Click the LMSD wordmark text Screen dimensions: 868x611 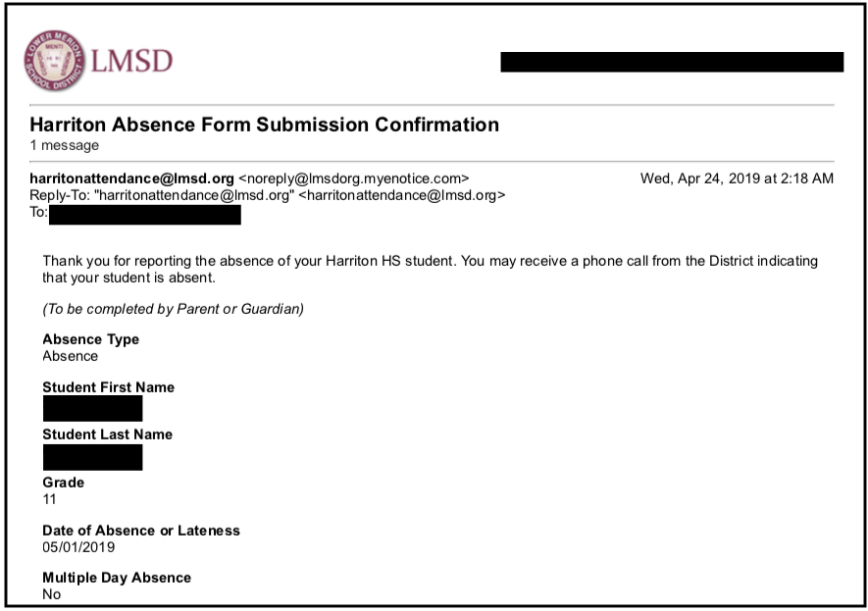point(131,61)
